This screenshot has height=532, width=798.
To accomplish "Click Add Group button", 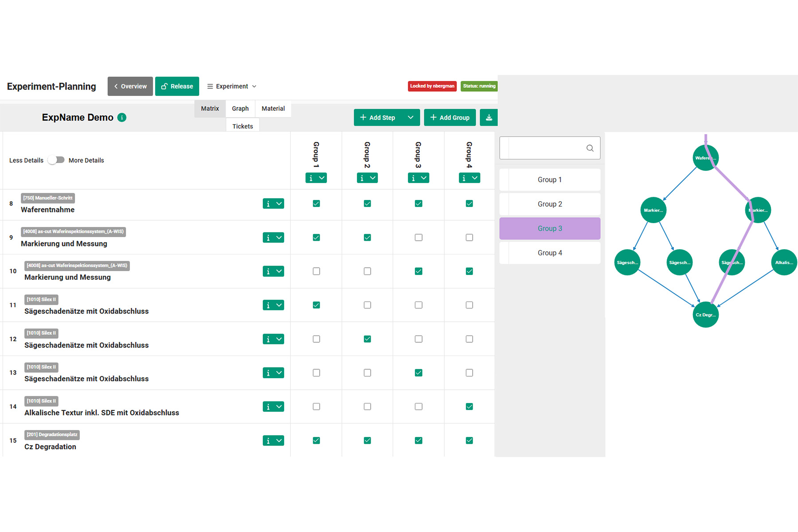I will tap(450, 117).
